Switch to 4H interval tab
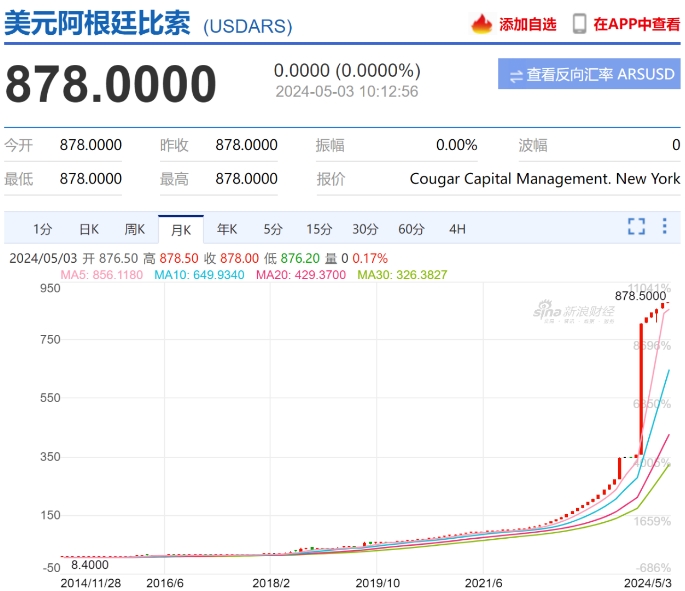Screen dimensions: 685x591 pos(457,228)
